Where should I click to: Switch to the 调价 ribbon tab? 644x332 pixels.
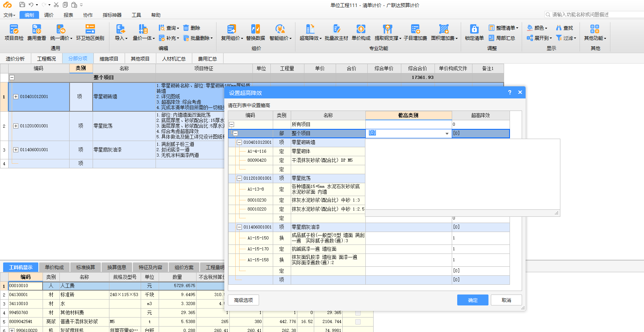click(x=49, y=15)
